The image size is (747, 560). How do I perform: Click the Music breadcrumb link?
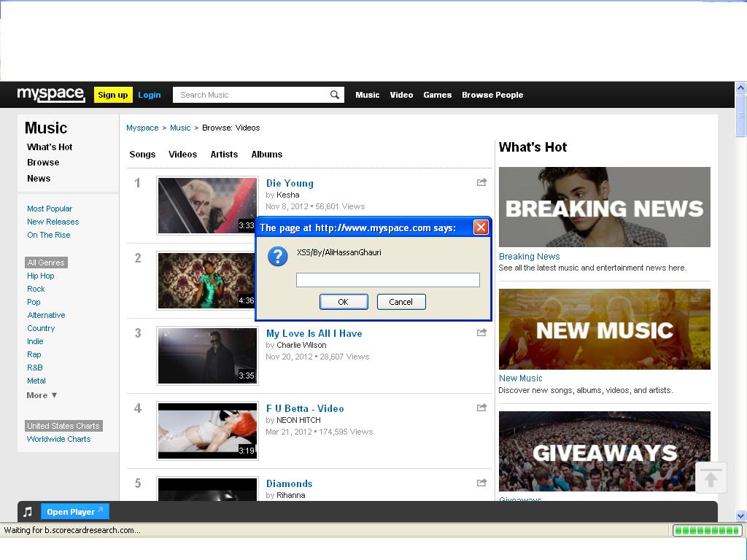click(180, 128)
